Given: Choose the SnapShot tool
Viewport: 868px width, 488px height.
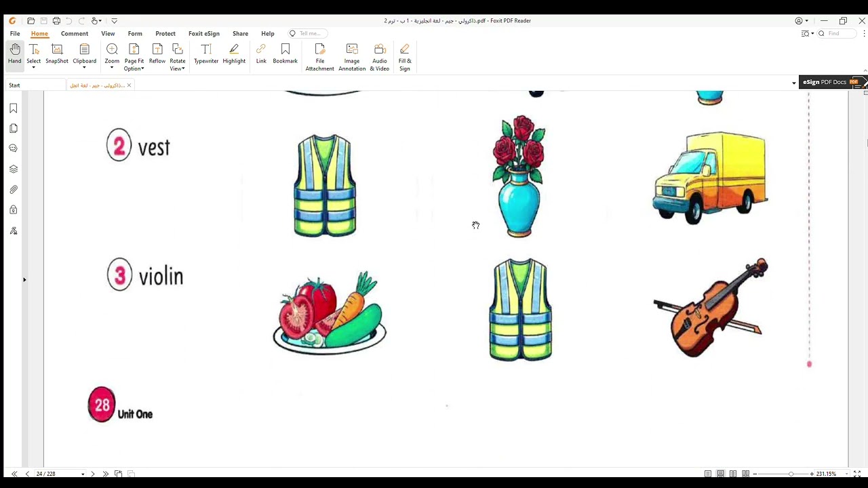Looking at the screenshot, I should point(57,54).
